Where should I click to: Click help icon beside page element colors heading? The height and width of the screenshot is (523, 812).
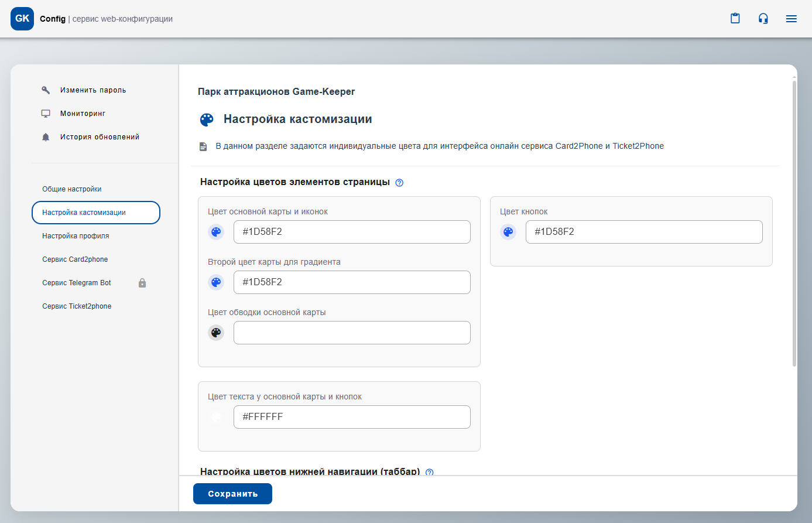click(399, 183)
